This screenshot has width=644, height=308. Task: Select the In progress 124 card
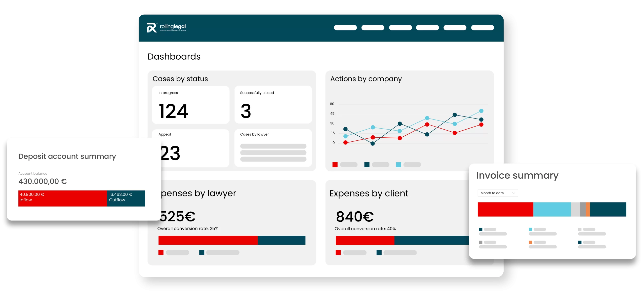click(191, 105)
